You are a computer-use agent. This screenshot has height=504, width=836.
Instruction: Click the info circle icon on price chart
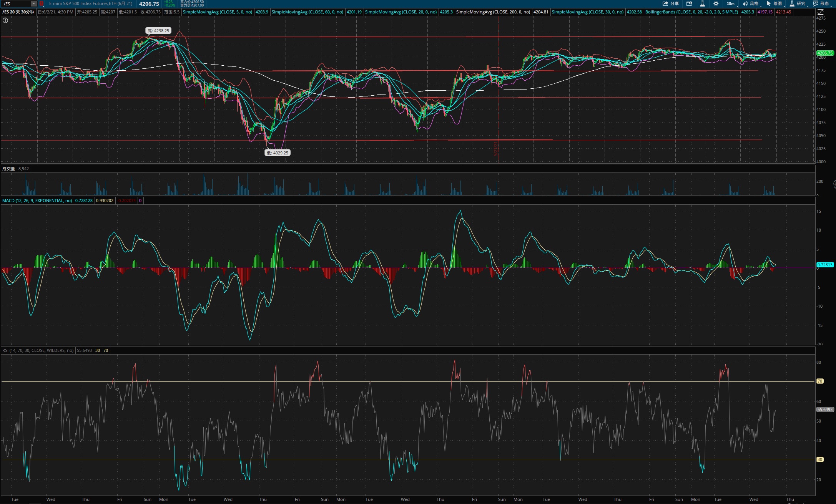click(5, 20)
